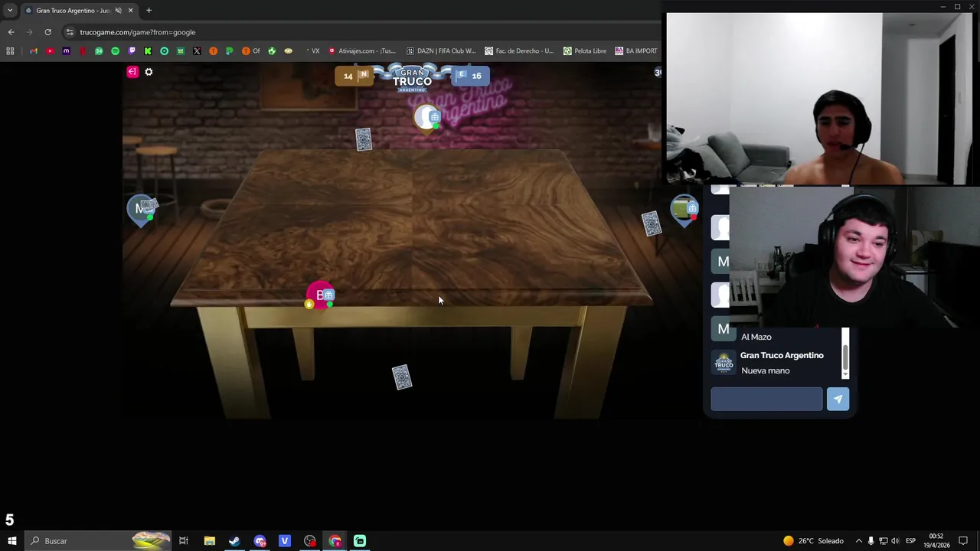This screenshot has height=551, width=980.
Task: Open the volume control in system tray
Action: click(x=895, y=541)
